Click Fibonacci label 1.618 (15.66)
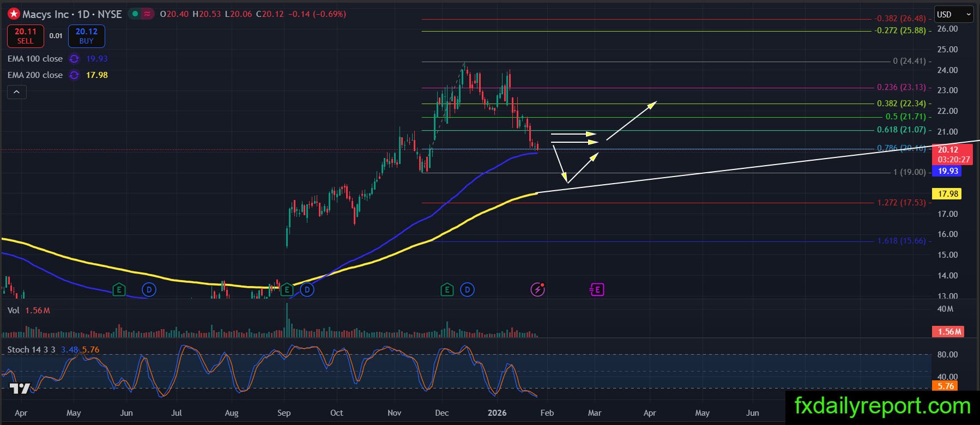This screenshot has width=980, height=425. tap(902, 241)
